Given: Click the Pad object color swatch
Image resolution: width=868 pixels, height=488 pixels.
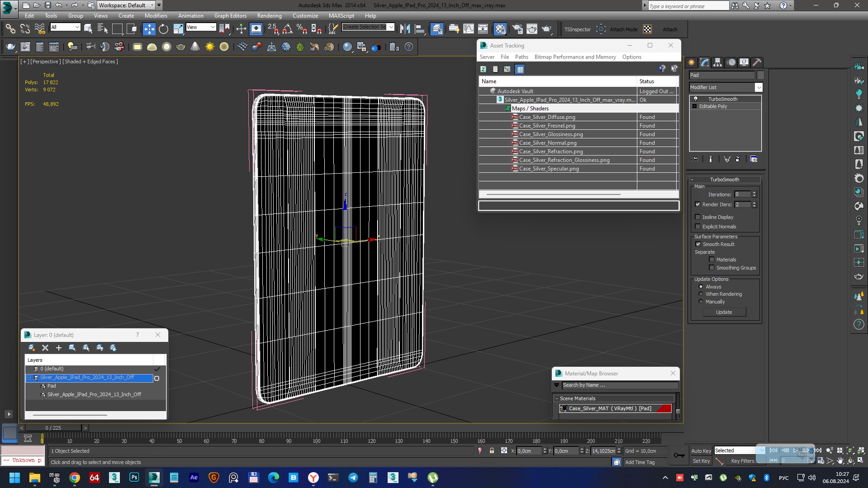Looking at the screenshot, I should tap(760, 75).
